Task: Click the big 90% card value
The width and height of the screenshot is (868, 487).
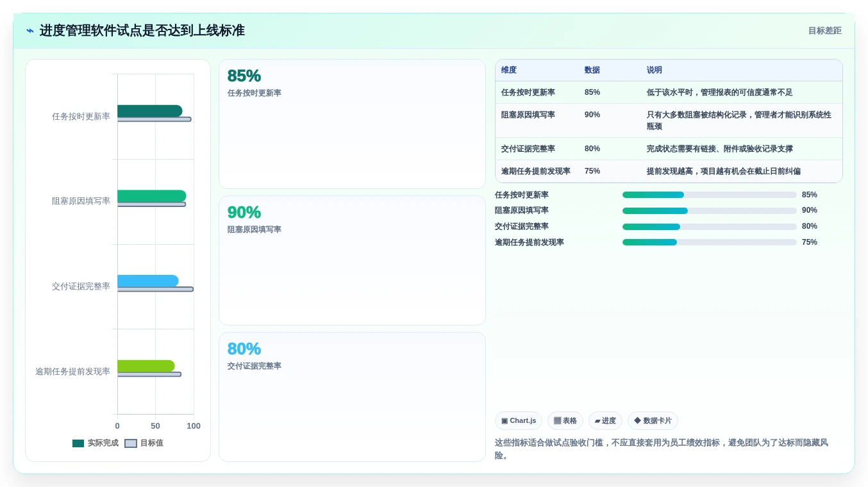Action: tap(244, 212)
